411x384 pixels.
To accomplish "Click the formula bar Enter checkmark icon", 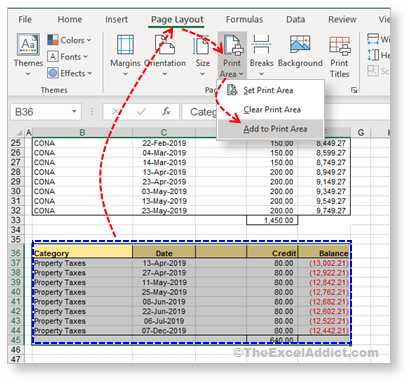I will pos(141,112).
